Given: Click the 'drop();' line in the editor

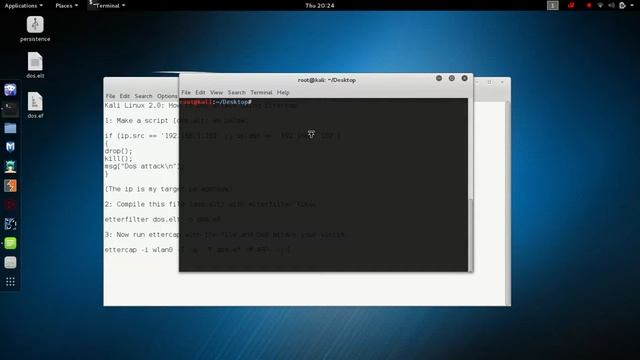Looking at the screenshot, I should point(118,151).
